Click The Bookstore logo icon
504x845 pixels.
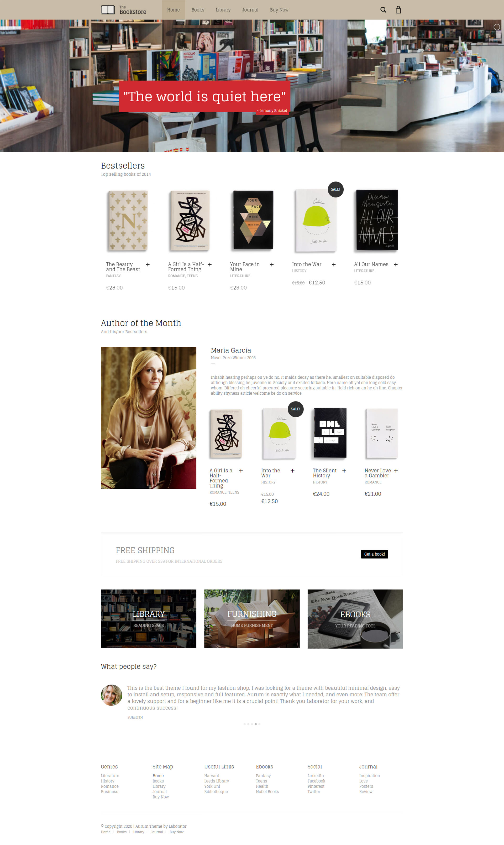108,9
